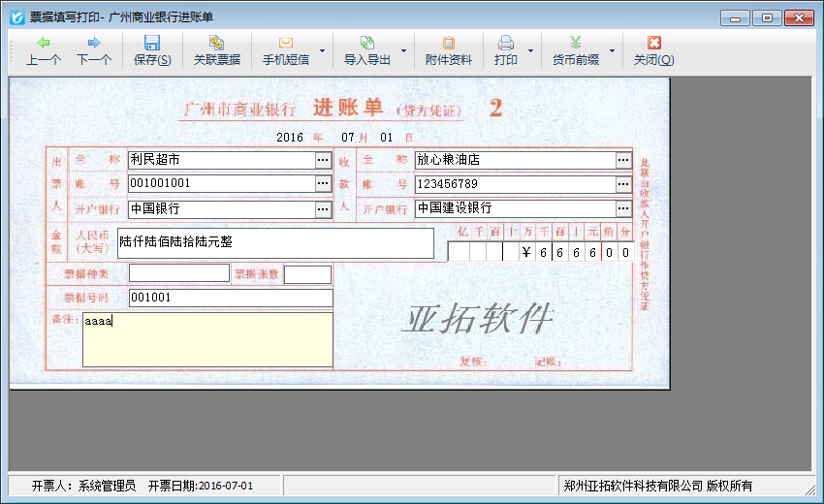Click the 打印 printer icon

[505, 44]
